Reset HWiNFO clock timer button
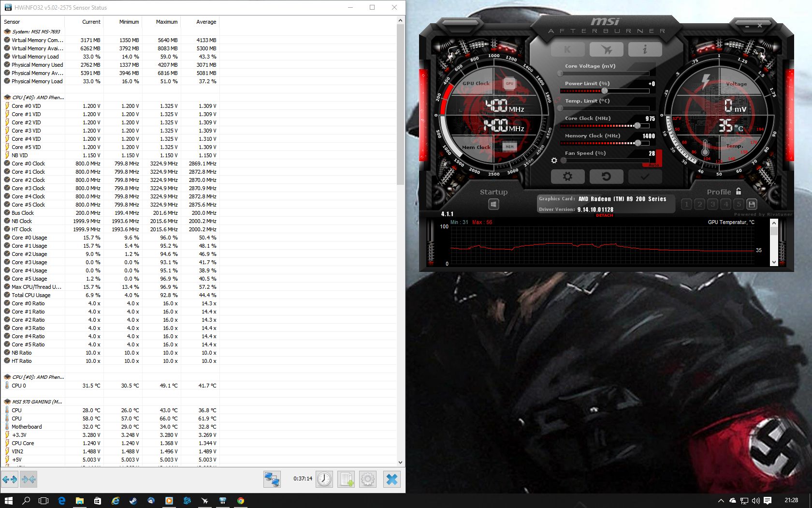The image size is (812, 508). 324,479
